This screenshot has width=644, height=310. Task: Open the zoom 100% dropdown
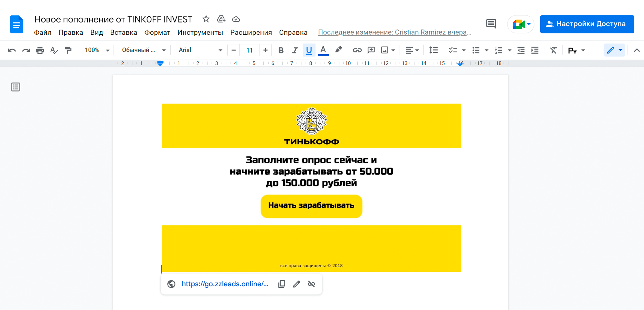coord(97,50)
